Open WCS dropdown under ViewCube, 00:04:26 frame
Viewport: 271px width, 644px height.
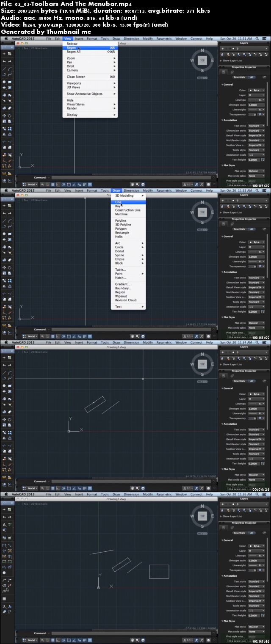click(x=202, y=381)
